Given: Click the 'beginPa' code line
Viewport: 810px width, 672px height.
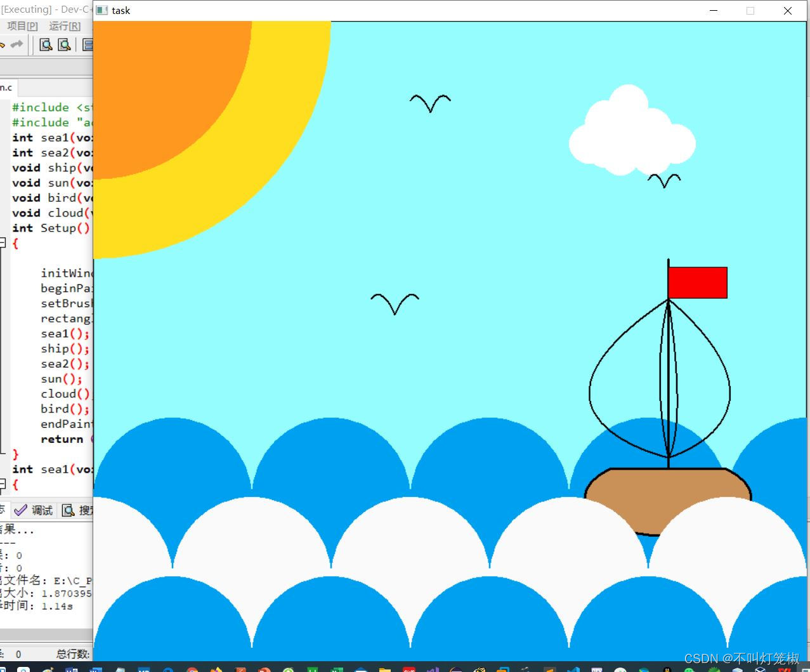Looking at the screenshot, I should pyautogui.click(x=67, y=288).
